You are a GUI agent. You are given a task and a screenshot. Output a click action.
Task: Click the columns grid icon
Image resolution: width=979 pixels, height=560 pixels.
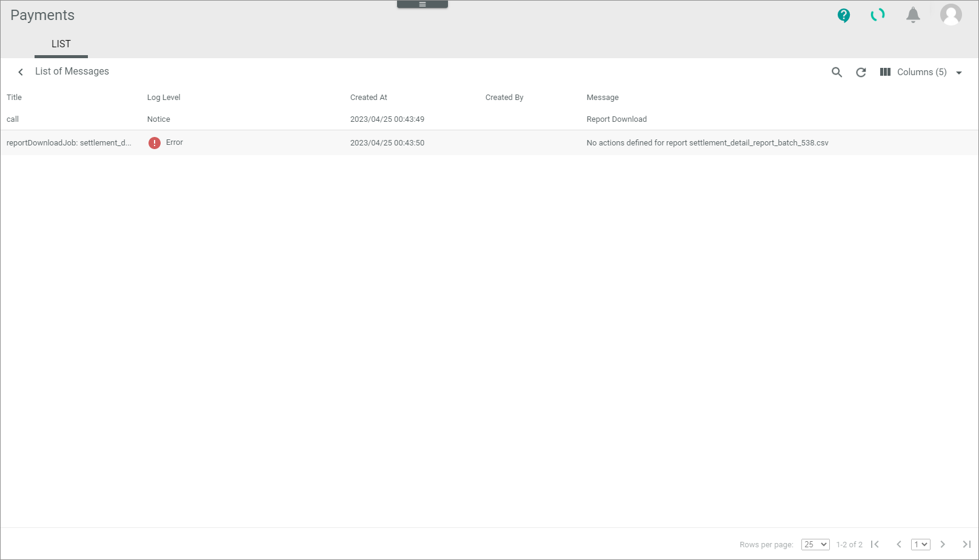click(885, 72)
